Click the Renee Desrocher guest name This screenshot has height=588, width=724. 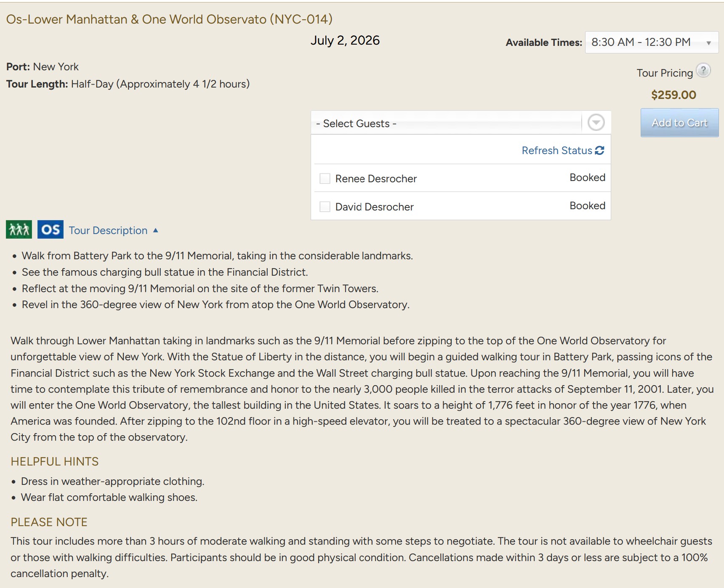pos(376,179)
